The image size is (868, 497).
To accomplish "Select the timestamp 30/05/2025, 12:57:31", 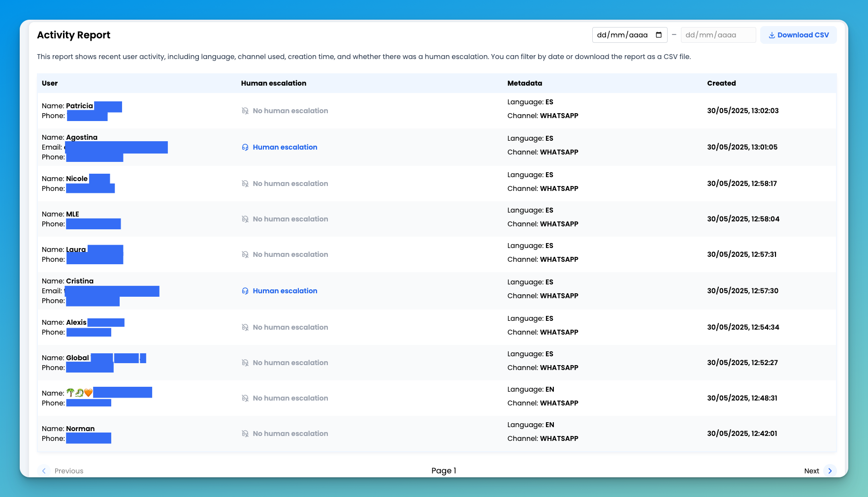I will point(742,254).
